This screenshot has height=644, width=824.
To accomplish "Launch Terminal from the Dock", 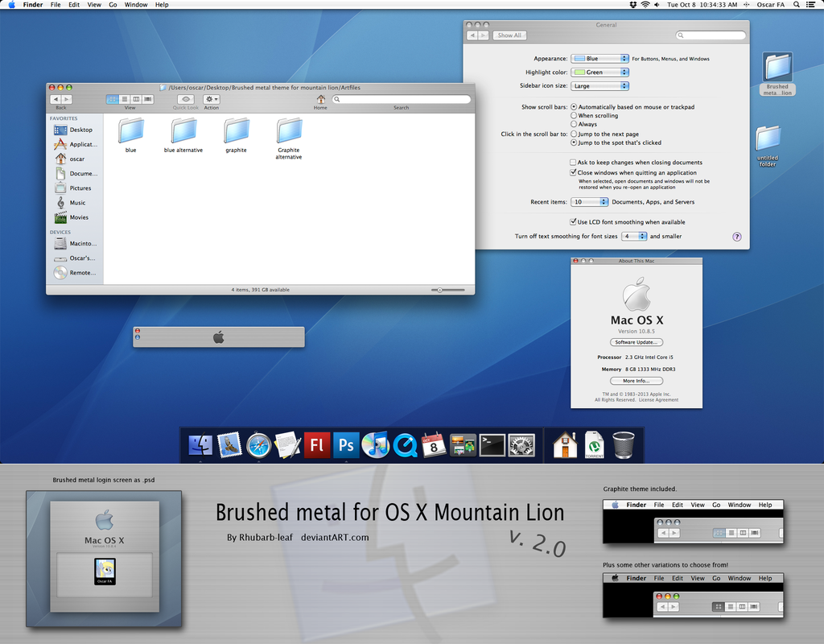I will [492, 445].
